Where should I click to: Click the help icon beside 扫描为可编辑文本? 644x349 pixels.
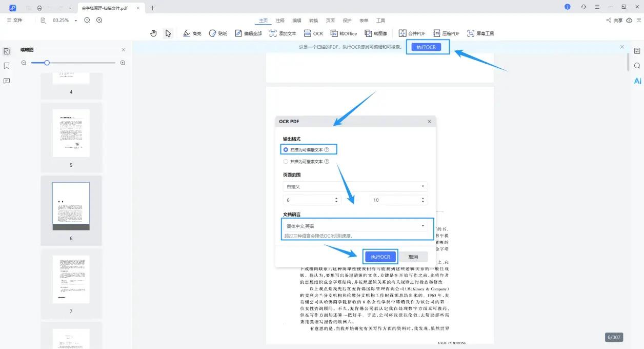point(327,149)
